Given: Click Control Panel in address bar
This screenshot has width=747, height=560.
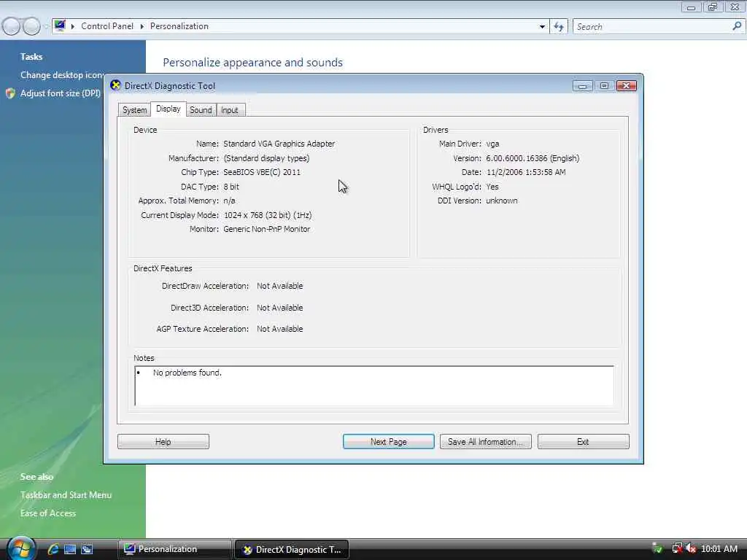Looking at the screenshot, I should (x=107, y=26).
